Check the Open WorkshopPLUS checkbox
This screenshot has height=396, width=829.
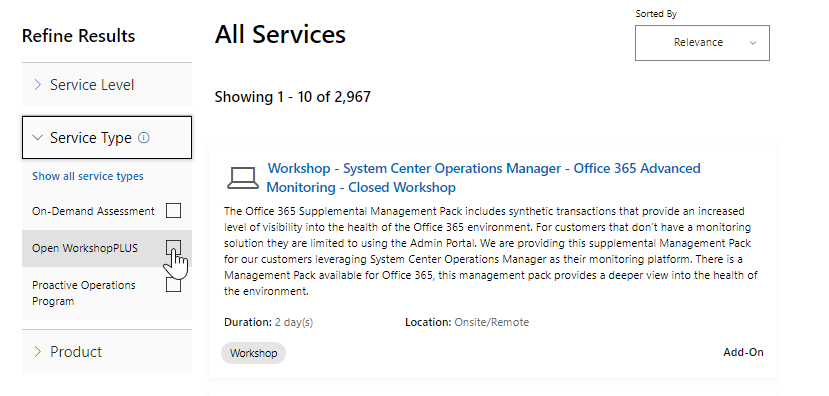click(173, 247)
